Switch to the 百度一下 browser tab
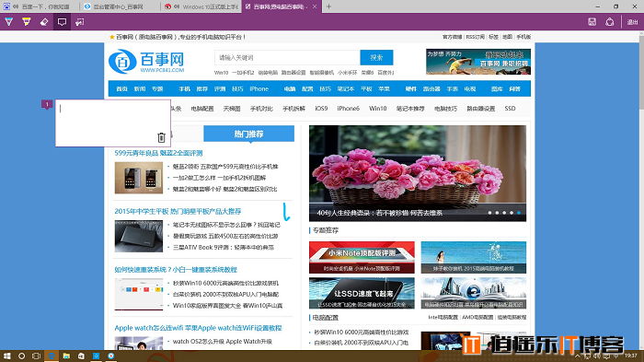 coord(39,6)
